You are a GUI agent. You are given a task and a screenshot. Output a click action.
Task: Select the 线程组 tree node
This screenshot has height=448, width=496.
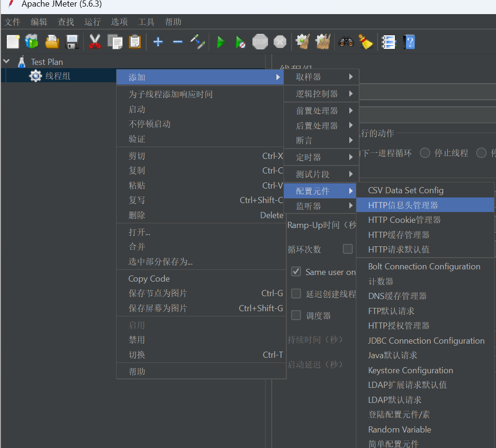pos(58,76)
